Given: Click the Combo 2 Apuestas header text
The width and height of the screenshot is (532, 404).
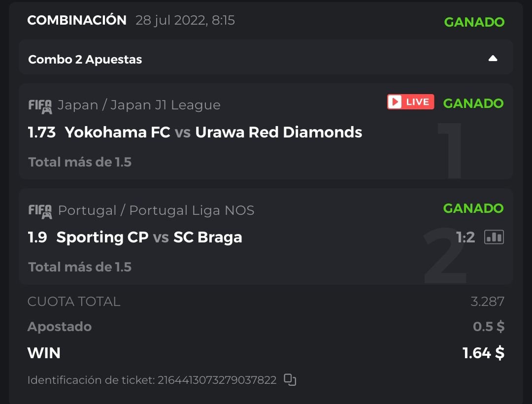Looking at the screenshot, I should (x=85, y=60).
